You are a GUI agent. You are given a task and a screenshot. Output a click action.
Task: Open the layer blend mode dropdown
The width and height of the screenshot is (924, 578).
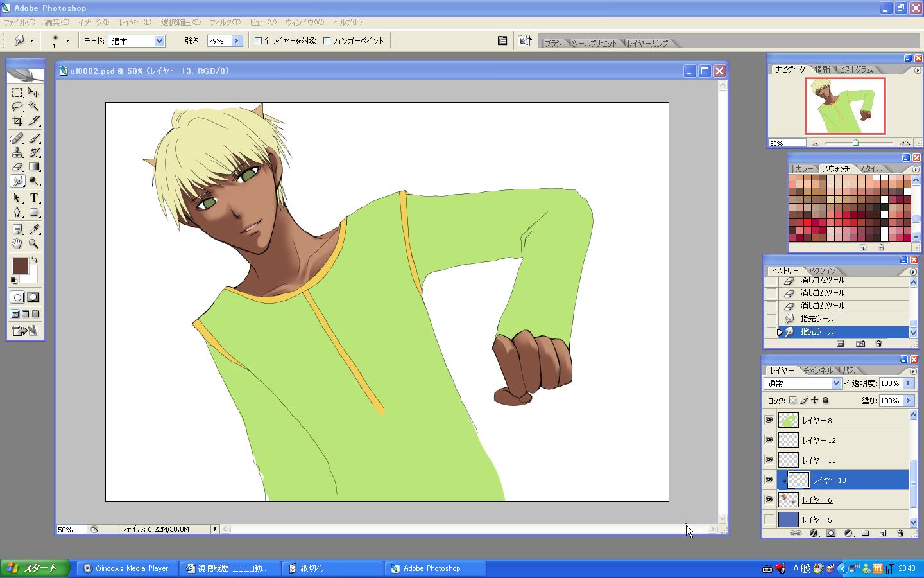[x=835, y=383]
